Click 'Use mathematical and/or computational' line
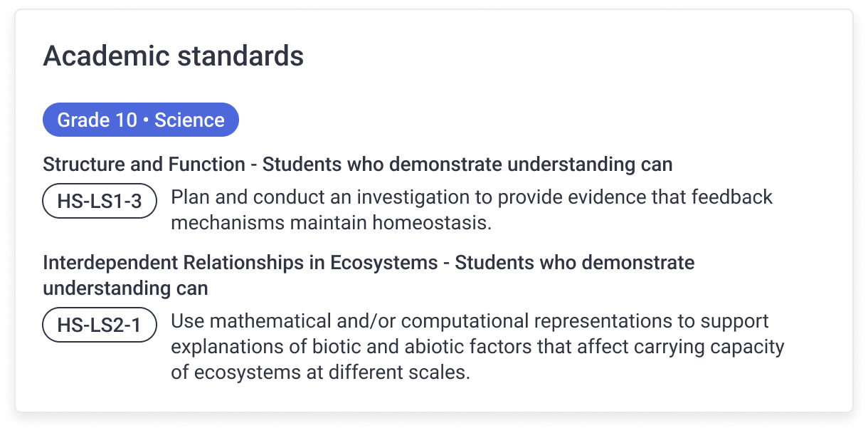Viewport: 868px width, 433px height. [470, 321]
